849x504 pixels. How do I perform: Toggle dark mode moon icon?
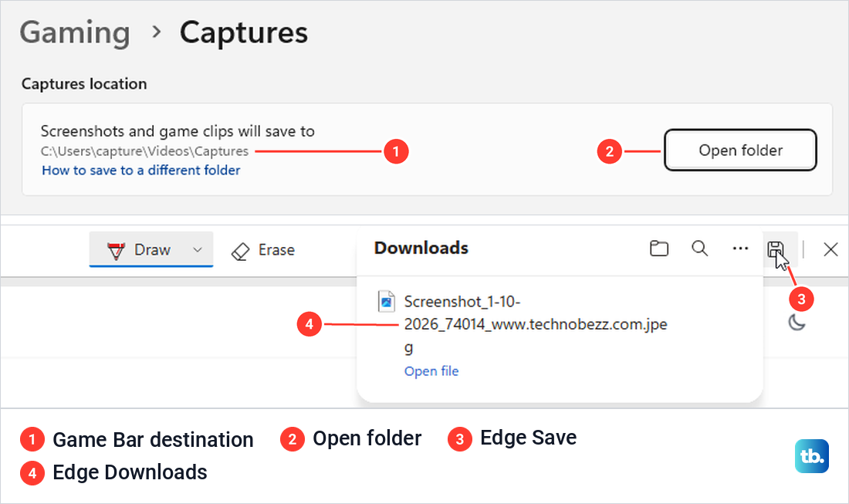(797, 323)
